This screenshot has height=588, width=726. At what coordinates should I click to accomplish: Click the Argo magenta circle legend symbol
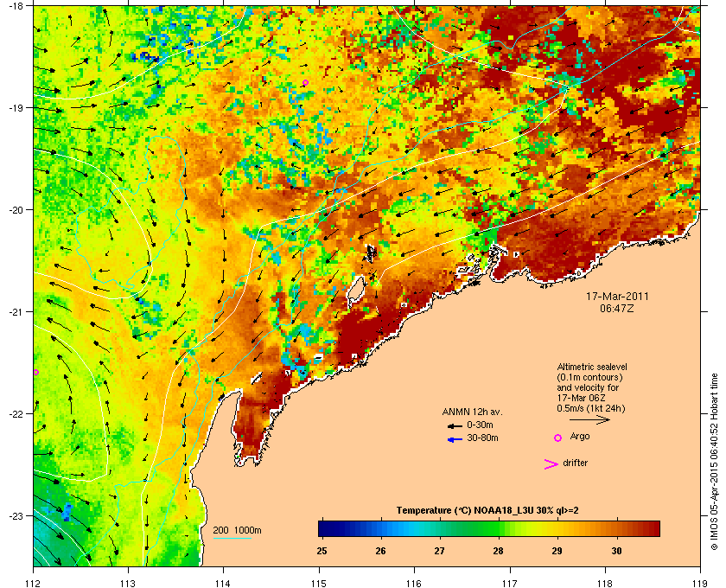click(x=558, y=438)
